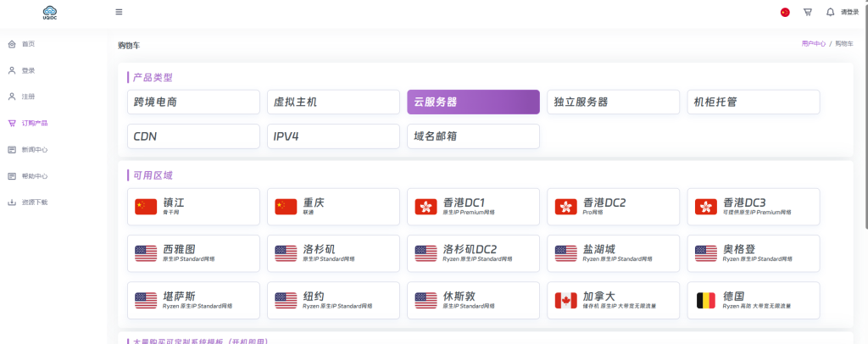Screen dimensions: 868x344
Task: Follow the 用户中心 breadcrumb link
Action: pyautogui.click(x=813, y=42)
